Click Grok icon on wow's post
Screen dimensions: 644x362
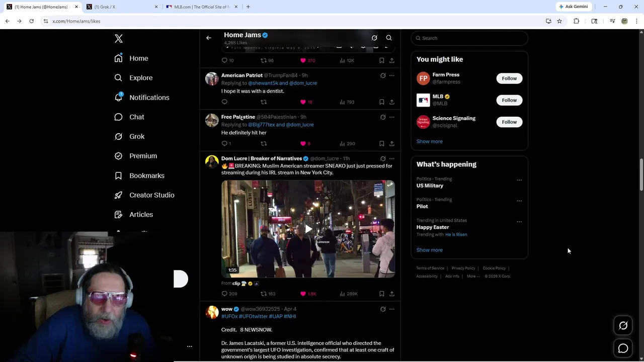pyautogui.click(x=383, y=309)
